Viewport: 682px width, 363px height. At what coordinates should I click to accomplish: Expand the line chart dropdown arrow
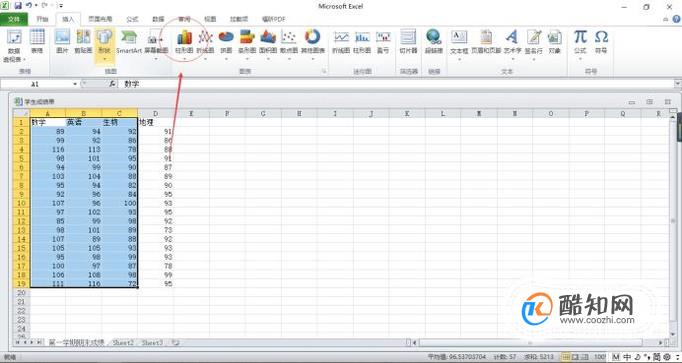pos(205,58)
